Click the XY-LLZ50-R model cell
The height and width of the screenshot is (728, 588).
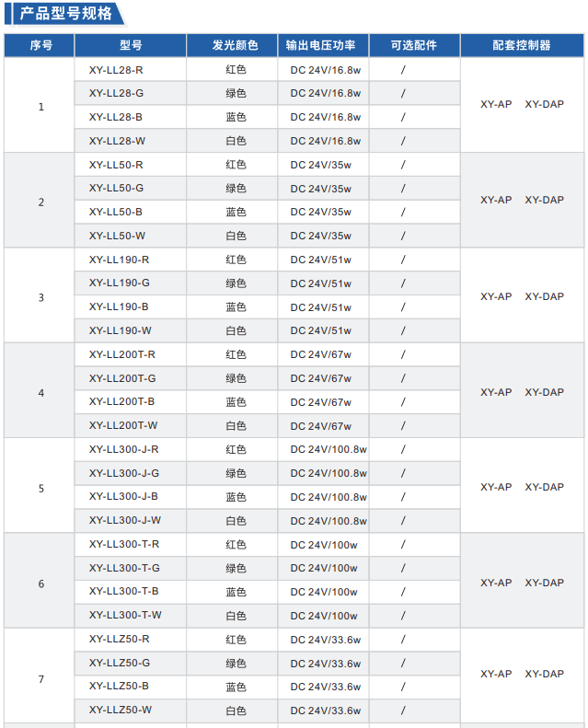[x=119, y=639]
